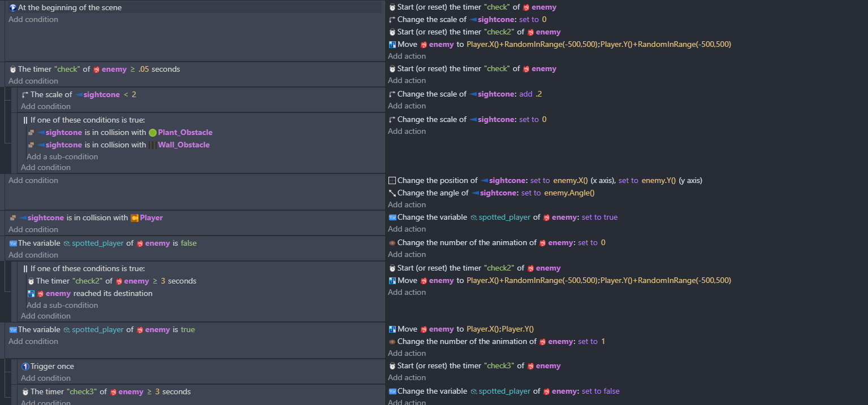Image resolution: width=868 pixels, height=405 pixels.
Task: Click the 'Change the position of sightcone' icon
Action: coord(392,181)
